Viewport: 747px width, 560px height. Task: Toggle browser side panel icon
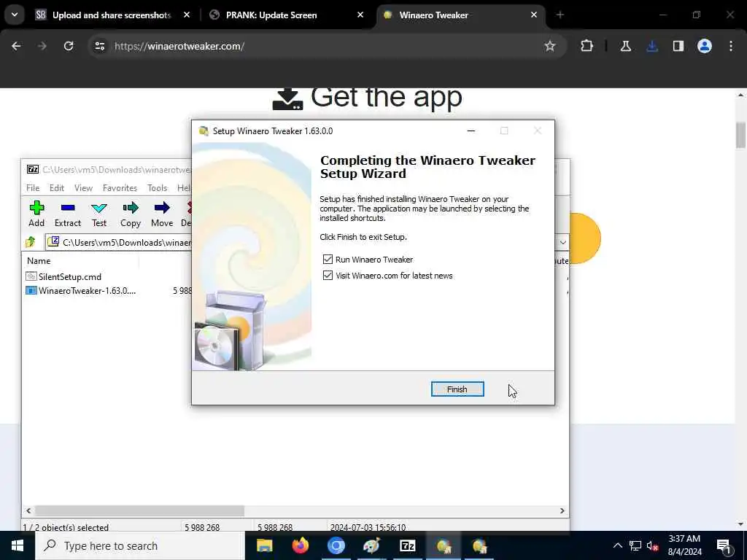(678, 46)
